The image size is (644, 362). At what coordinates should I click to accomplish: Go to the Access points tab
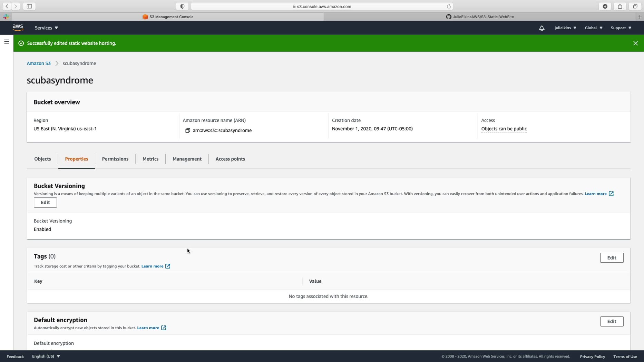pos(230,159)
